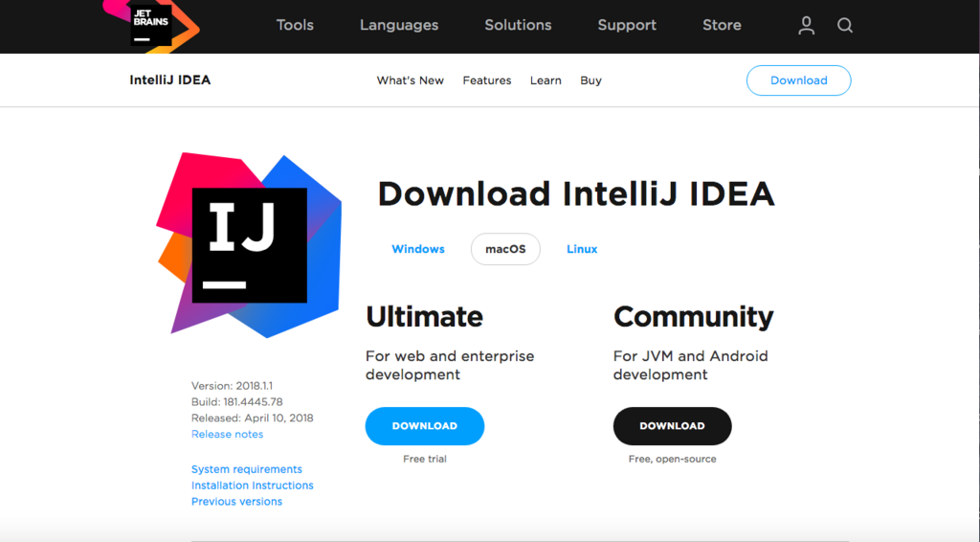The height and width of the screenshot is (542, 980).
Task: Click the Community heading
Action: [x=693, y=316]
